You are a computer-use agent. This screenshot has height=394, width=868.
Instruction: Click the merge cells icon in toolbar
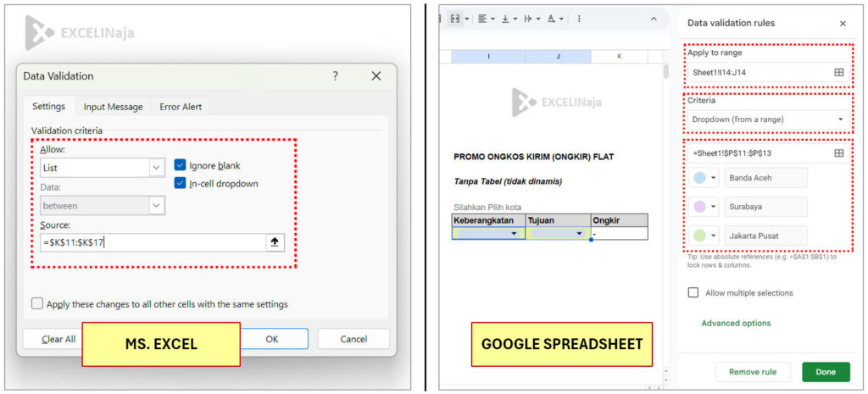tap(454, 19)
